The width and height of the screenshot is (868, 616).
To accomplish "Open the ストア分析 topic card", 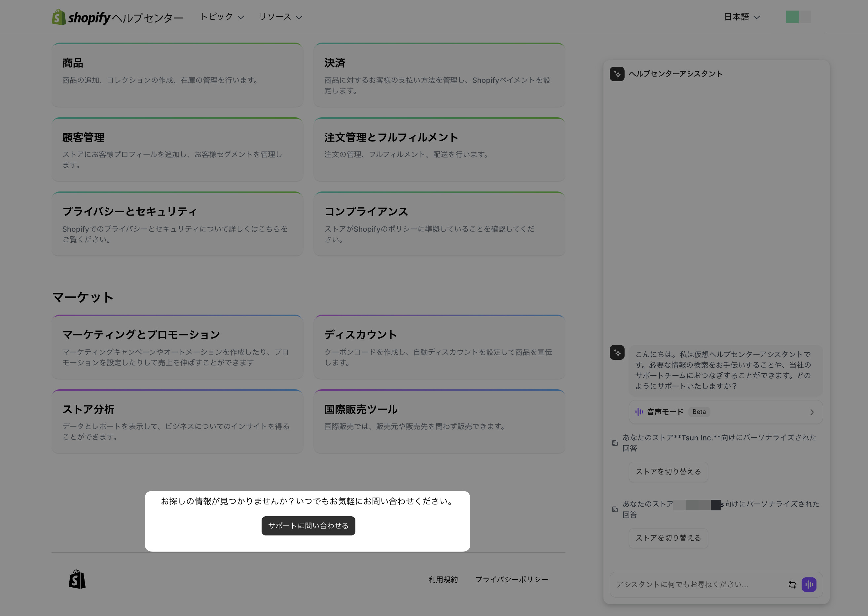I will (177, 421).
